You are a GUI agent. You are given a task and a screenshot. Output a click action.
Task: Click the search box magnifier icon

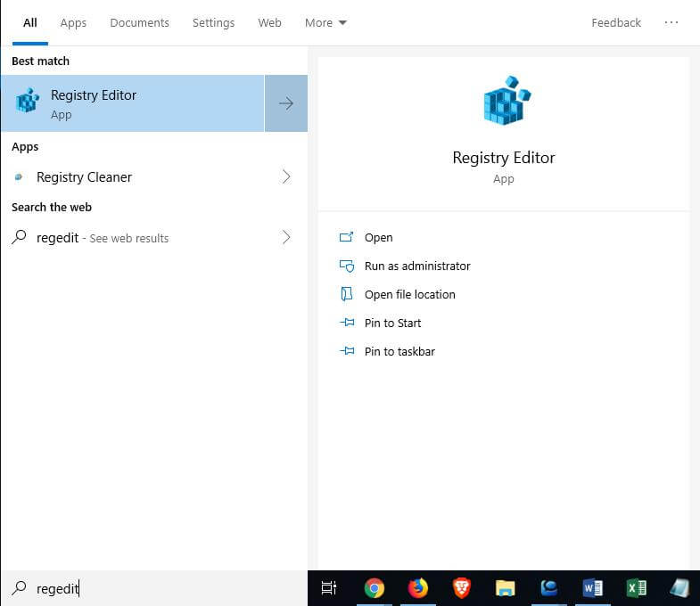20,588
